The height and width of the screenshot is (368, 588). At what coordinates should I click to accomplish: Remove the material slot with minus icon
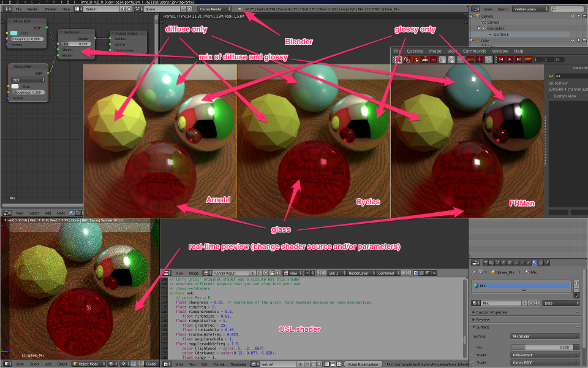coord(576,289)
